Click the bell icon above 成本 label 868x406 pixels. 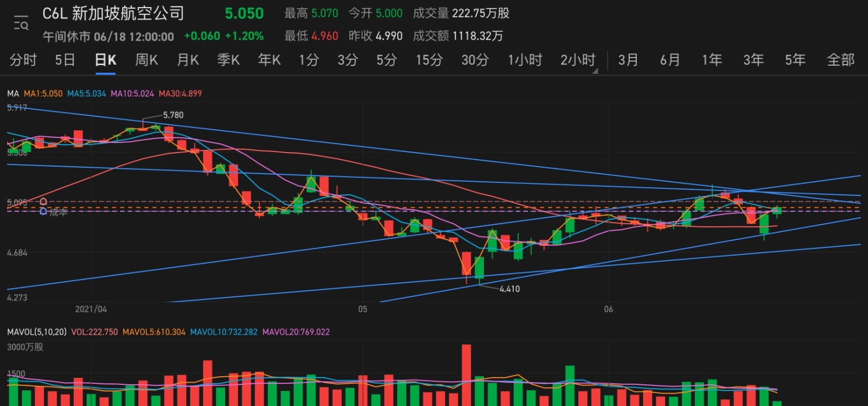43,202
